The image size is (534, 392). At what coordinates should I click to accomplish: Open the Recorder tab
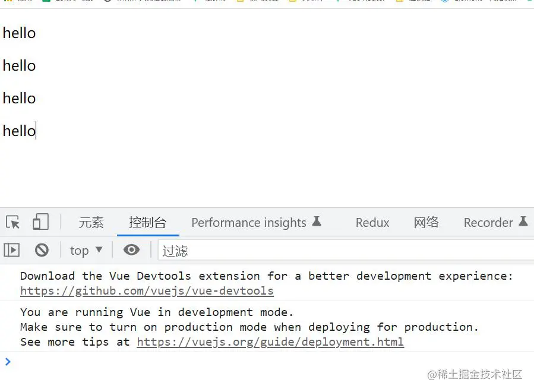[495, 222]
